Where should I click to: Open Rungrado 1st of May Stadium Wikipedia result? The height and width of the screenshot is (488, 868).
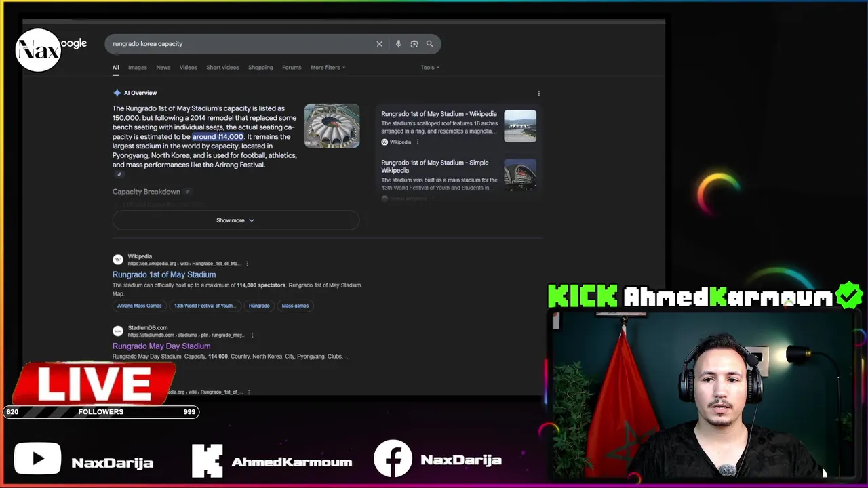click(164, 274)
